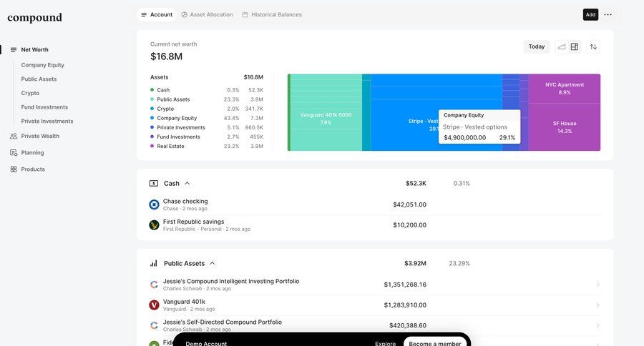
Task: Click the Products grid icon
Action: (14, 169)
